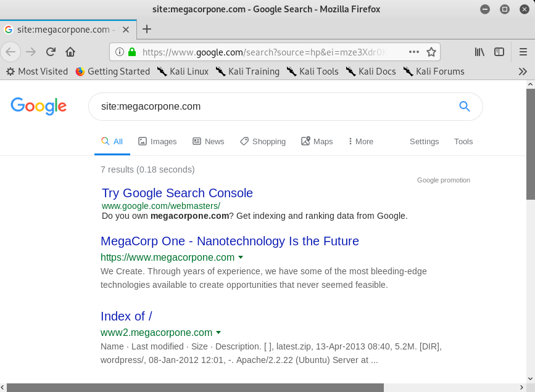The image size is (535, 392).
Task: Open Firefox Library icon
Action: [479, 52]
